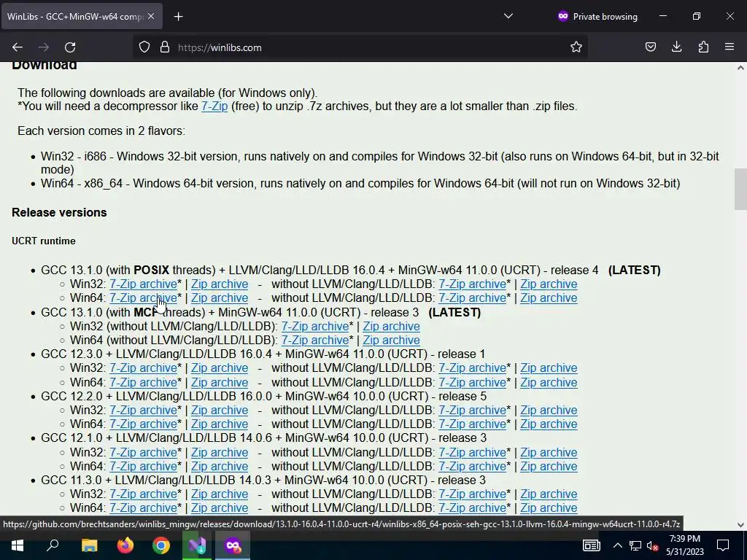The image size is (747, 560).
Task: Click the Private browsing indicator
Action: click(x=597, y=16)
